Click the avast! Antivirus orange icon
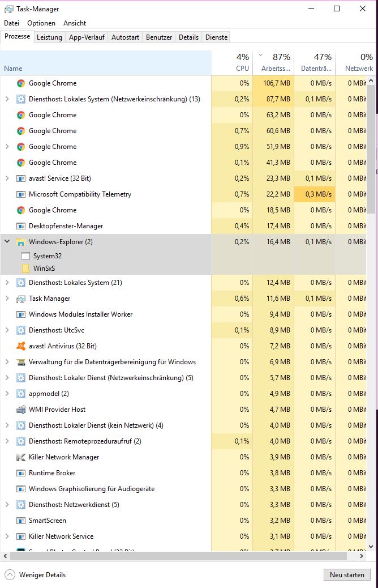This screenshot has height=588, width=378. point(21,346)
